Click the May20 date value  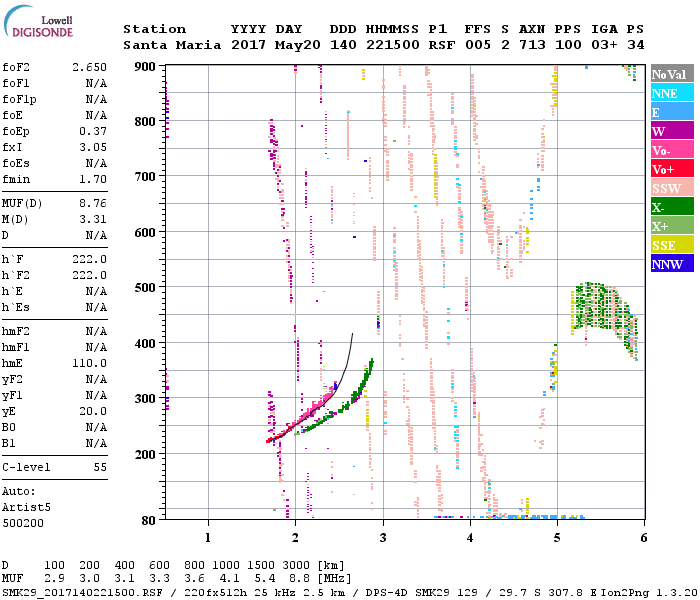click(298, 45)
